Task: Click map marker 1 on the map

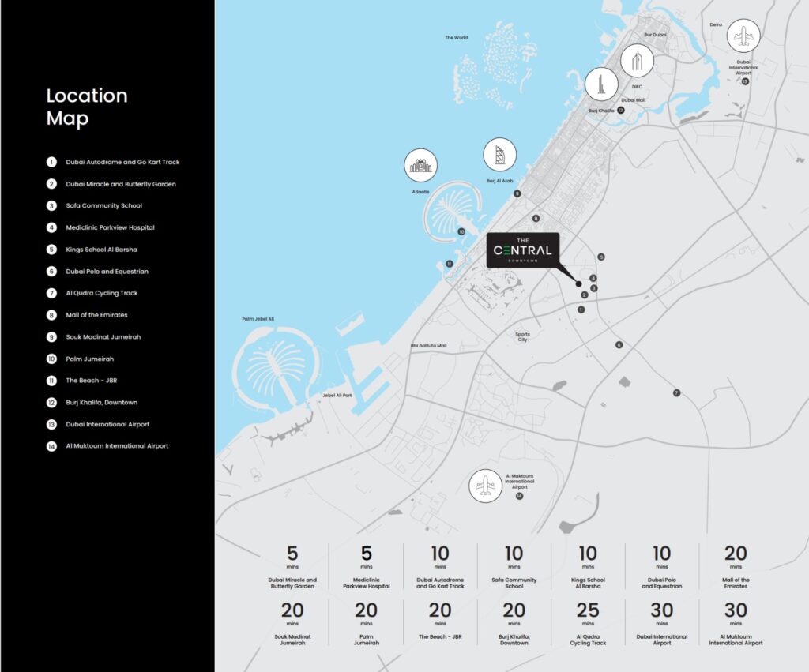Action: 581,310
